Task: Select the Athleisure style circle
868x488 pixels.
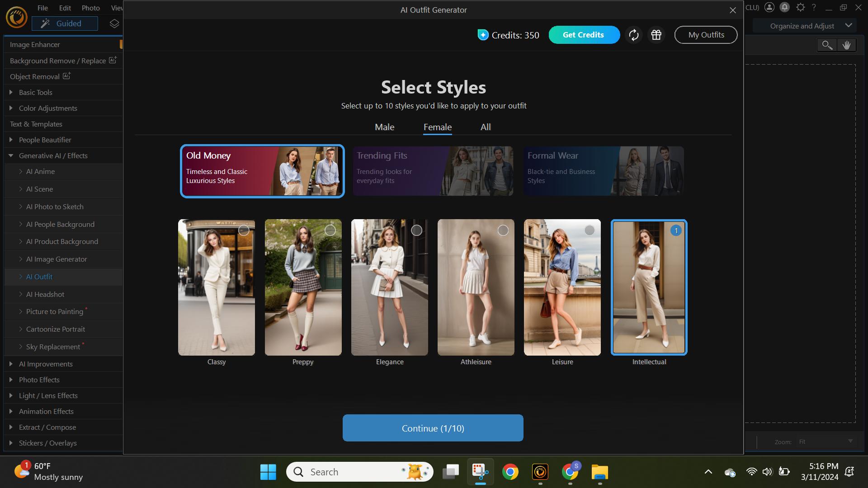Action: pyautogui.click(x=503, y=230)
